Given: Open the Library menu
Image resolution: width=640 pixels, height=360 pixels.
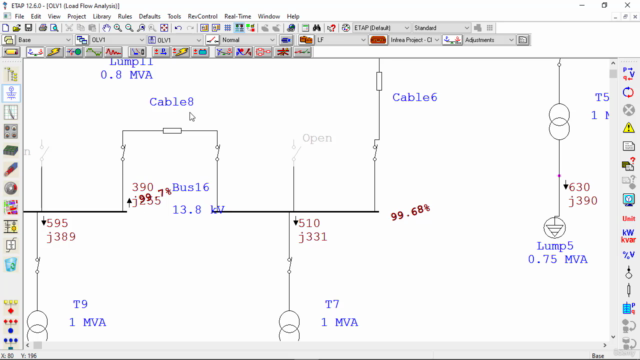Looking at the screenshot, I should pos(102,16).
